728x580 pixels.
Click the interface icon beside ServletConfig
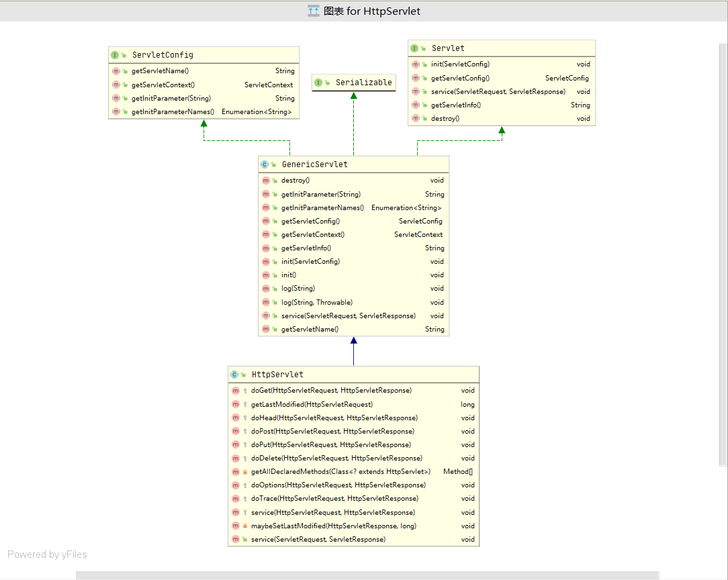[116, 54]
